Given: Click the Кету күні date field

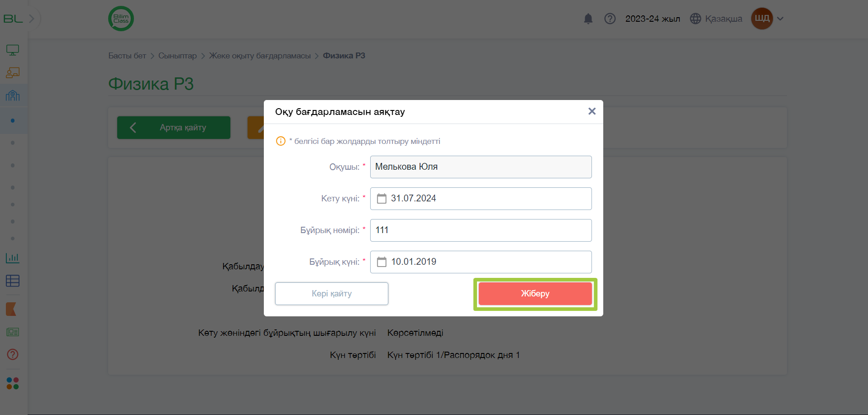Looking at the screenshot, I should tap(481, 199).
